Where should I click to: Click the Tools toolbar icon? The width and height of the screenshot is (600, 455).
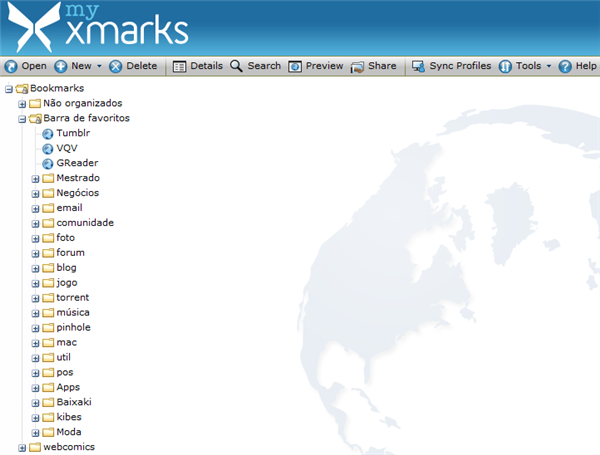point(505,67)
